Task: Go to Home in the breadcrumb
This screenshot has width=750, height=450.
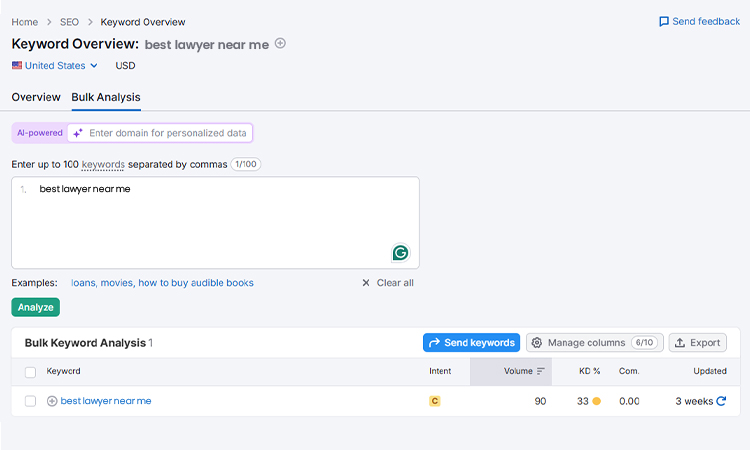Action: click(x=25, y=22)
